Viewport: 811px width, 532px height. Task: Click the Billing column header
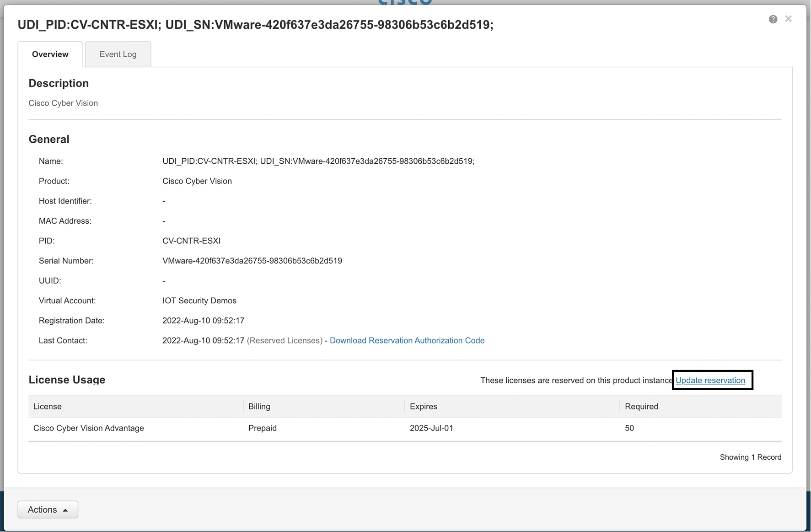(x=259, y=406)
